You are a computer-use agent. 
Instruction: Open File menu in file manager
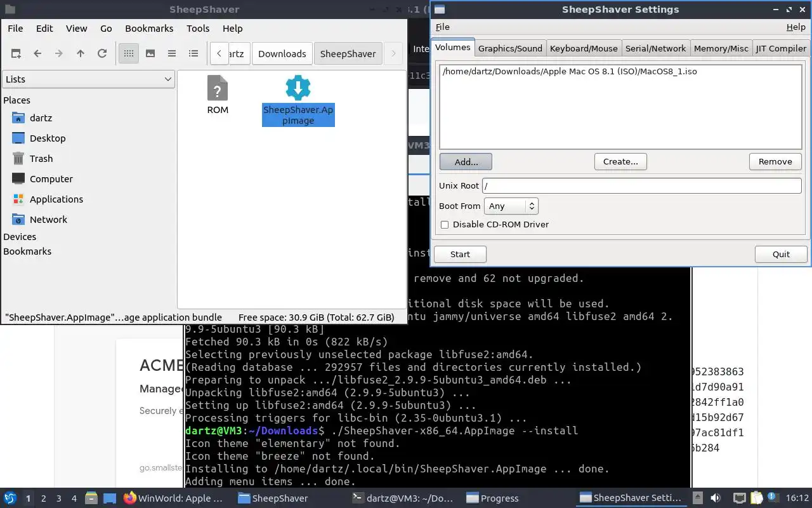(x=15, y=29)
